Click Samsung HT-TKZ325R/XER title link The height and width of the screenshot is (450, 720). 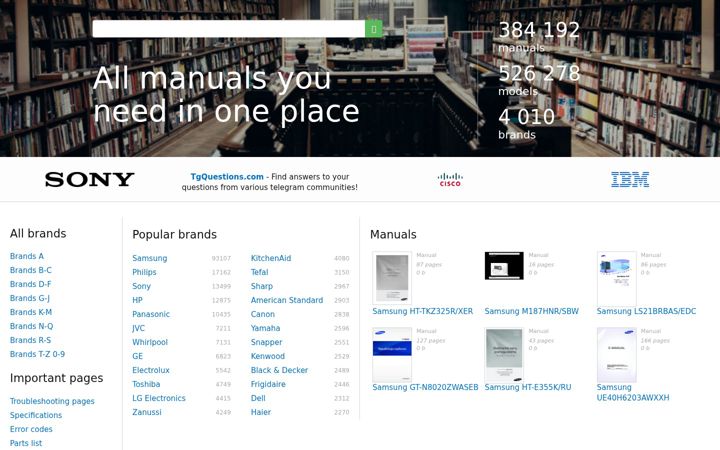[422, 311]
